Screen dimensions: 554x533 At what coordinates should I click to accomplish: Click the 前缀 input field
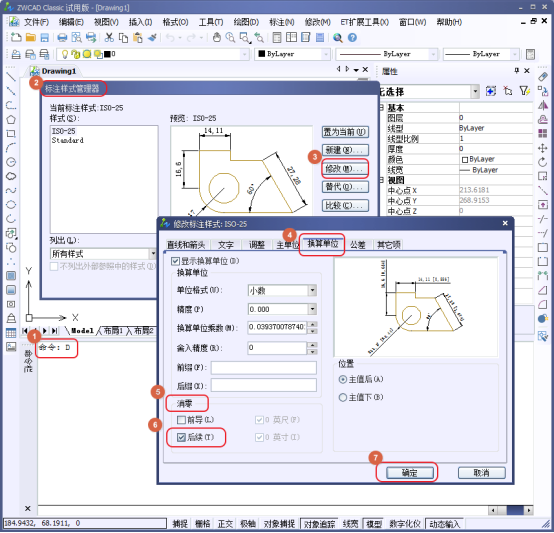coord(264,368)
